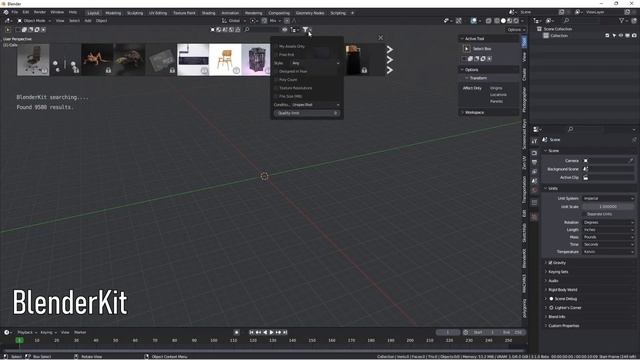This screenshot has width=640, height=360.
Task: Click the Camera eyedropper icon
Action: (631, 160)
